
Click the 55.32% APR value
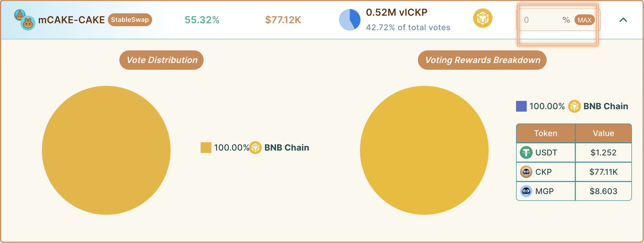(202, 20)
